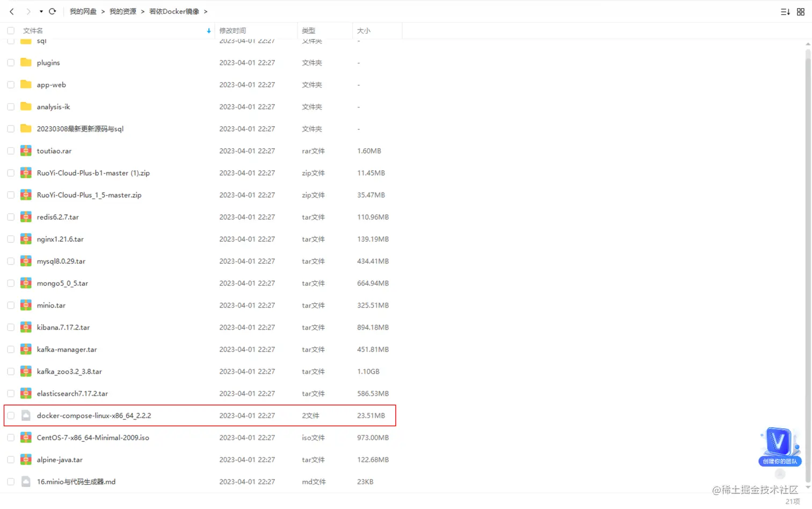Select the file name elasticsearch7.17.2.tar
Screen dimensions: 812x509
(x=73, y=393)
